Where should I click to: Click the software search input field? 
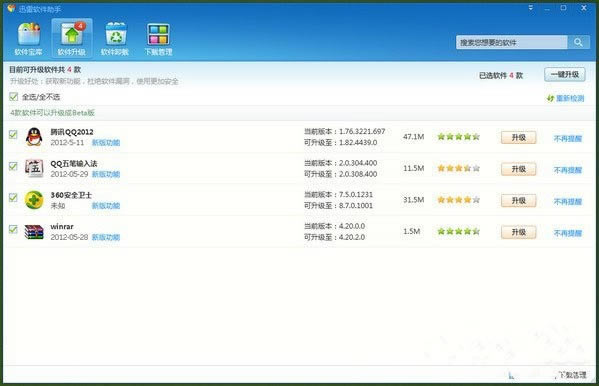[512, 42]
